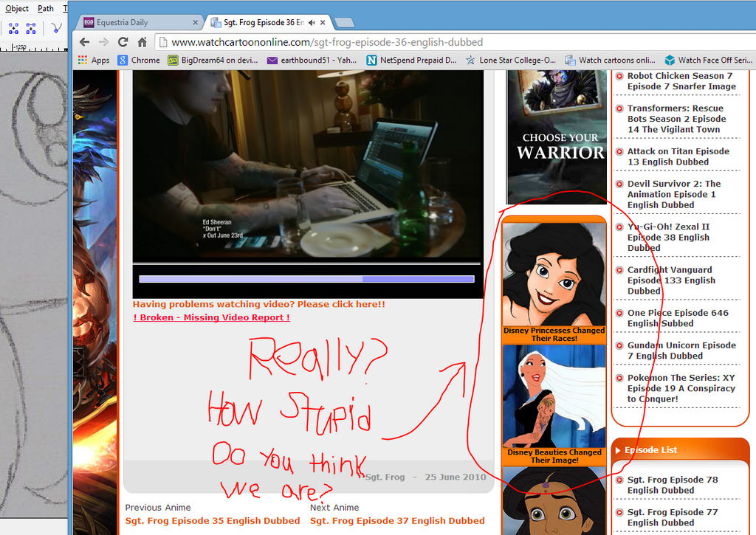756x535 pixels.
Task: Click the address bar URL field
Action: [x=453, y=42]
